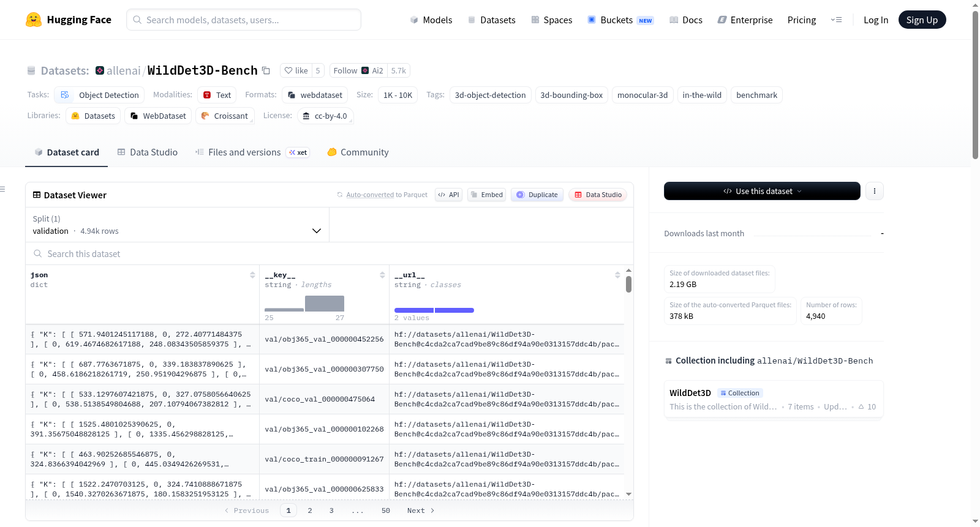980x527 pixels.
Task: Click the Next page button
Action: coord(421,510)
